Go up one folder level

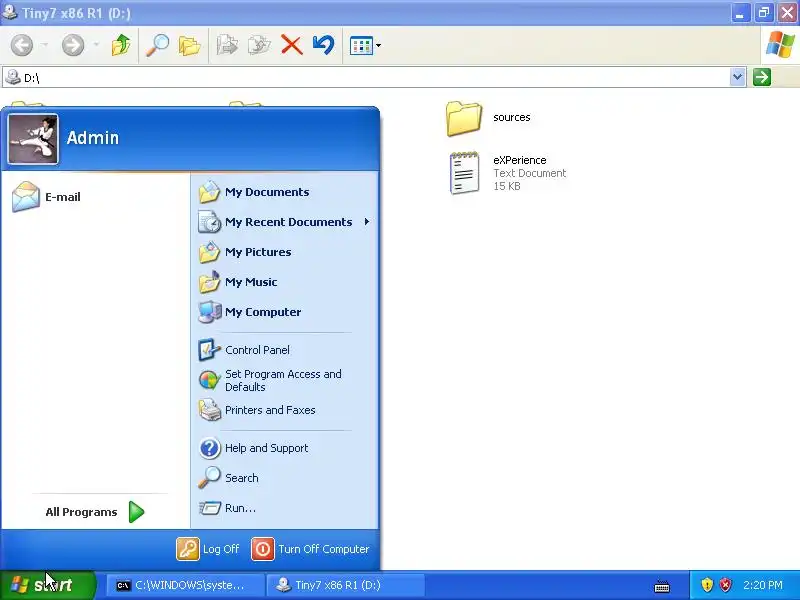point(121,45)
